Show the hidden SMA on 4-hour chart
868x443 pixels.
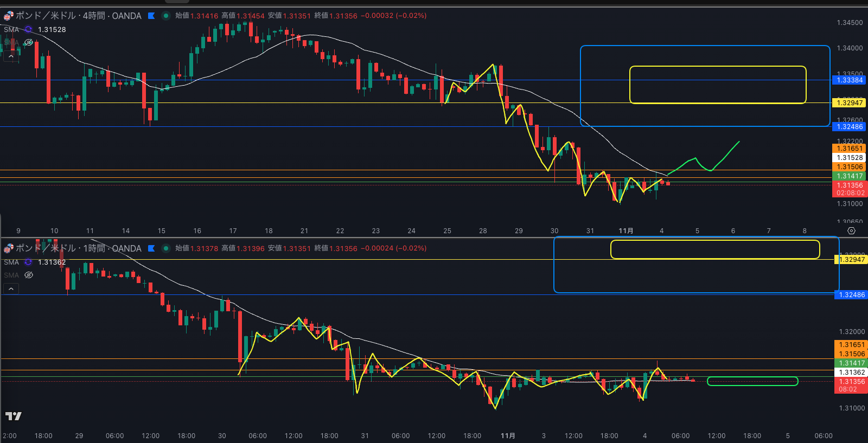[x=29, y=42]
